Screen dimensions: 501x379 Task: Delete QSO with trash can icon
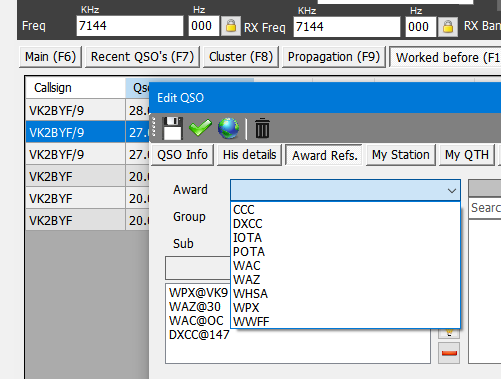tap(262, 128)
